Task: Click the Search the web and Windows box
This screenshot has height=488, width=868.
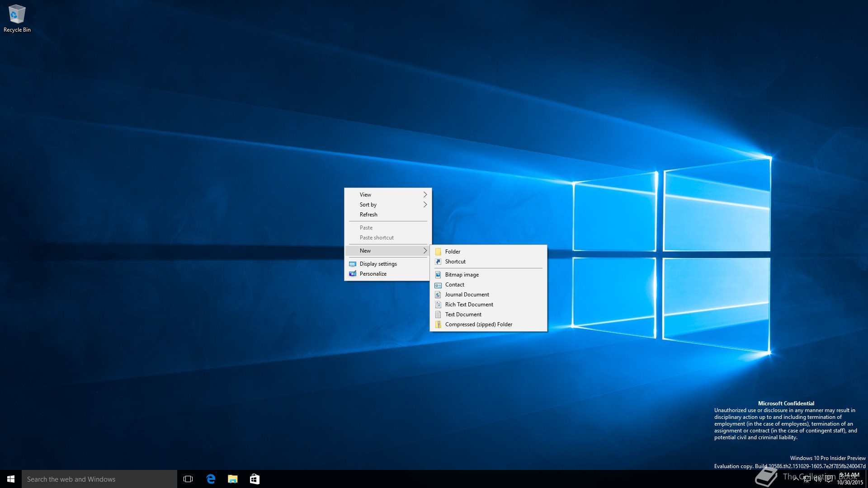Action: pos(99,479)
